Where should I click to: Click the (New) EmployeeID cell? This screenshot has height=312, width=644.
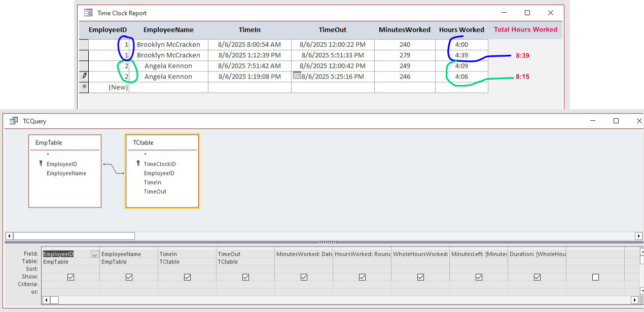coord(109,87)
